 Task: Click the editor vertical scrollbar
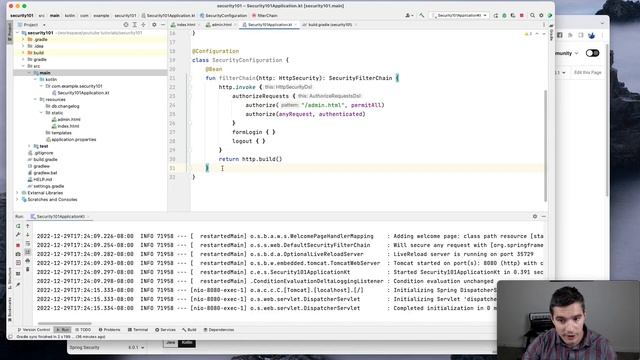(546, 145)
